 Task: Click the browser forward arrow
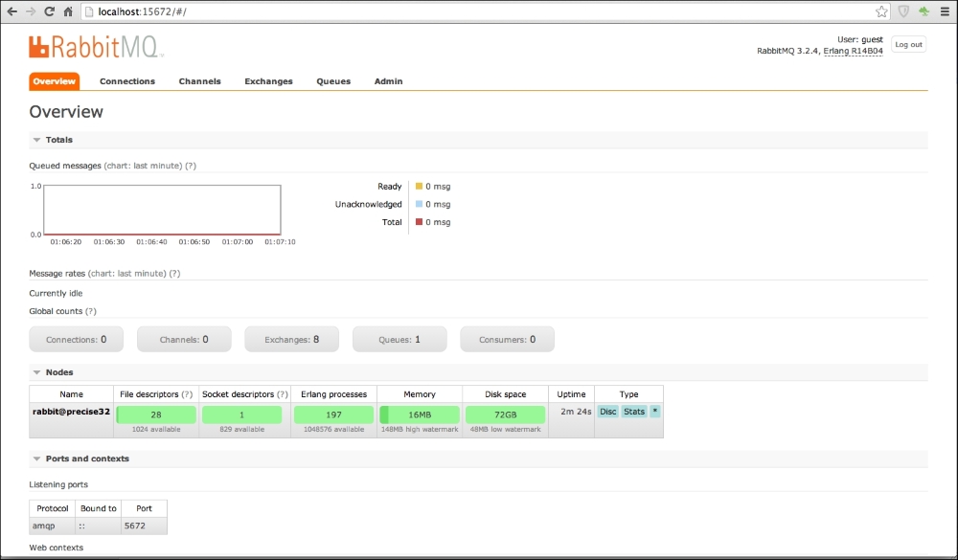tap(31, 11)
